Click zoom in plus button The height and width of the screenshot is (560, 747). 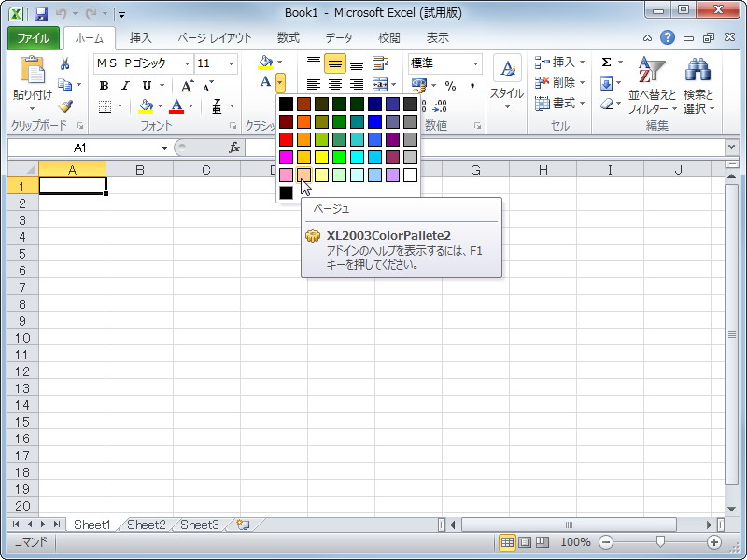tap(713, 542)
